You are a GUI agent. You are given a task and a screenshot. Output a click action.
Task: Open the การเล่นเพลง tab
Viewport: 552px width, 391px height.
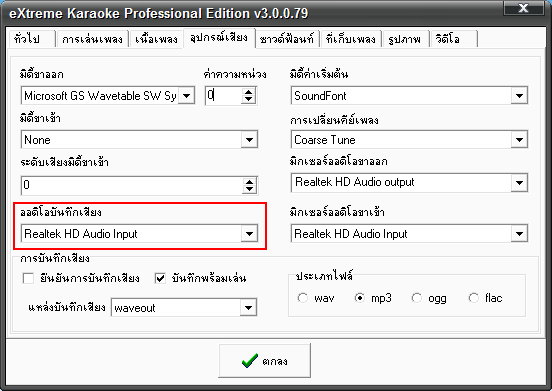coord(92,39)
